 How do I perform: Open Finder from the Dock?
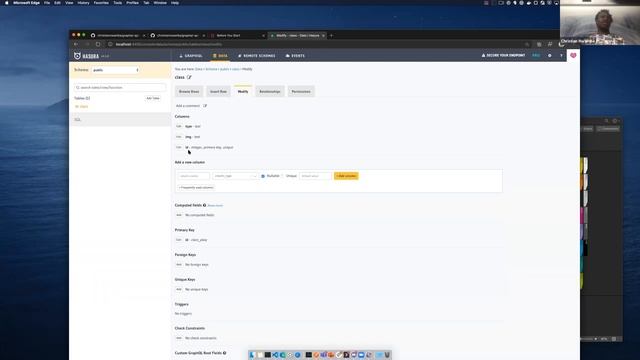tap(252, 355)
